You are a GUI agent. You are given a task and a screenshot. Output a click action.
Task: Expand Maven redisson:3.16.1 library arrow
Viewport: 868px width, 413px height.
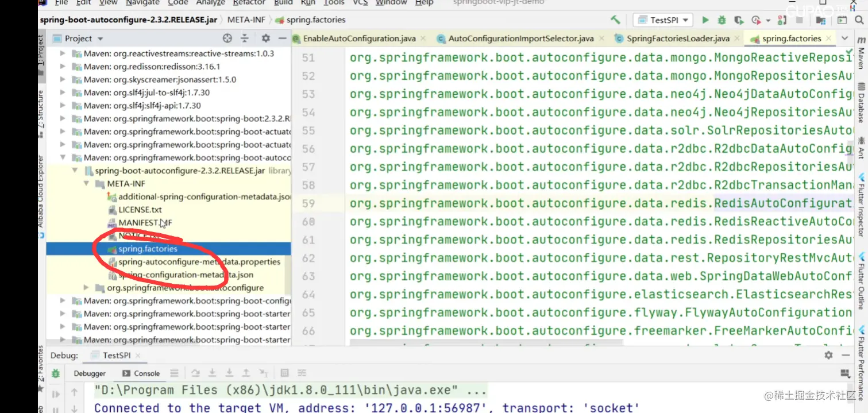point(64,67)
